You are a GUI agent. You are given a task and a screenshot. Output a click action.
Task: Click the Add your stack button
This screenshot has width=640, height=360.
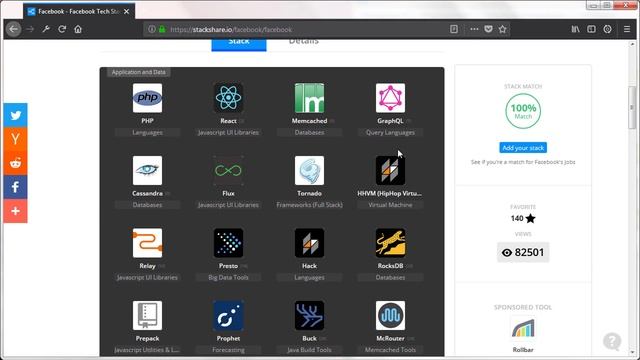click(x=523, y=148)
